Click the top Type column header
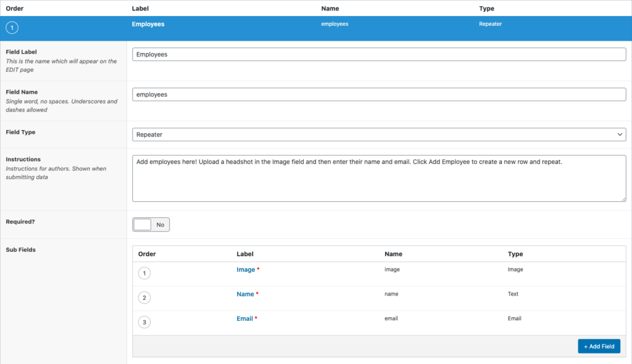The height and width of the screenshot is (364, 632). (x=486, y=9)
